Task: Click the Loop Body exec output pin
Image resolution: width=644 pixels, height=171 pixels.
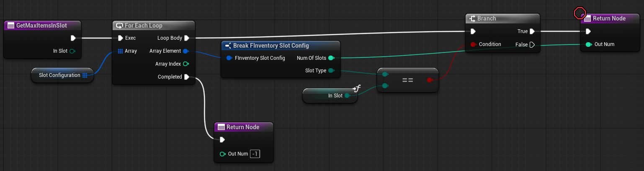Action: tap(186, 38)
